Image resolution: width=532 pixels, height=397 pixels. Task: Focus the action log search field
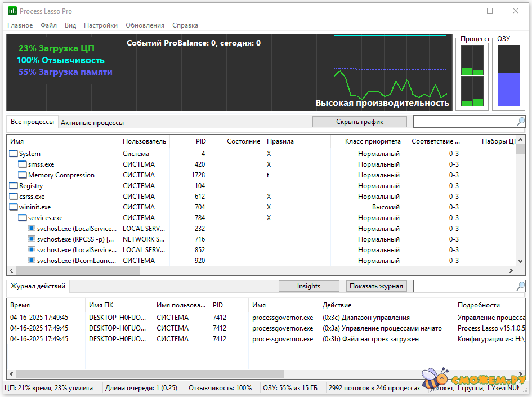(x=464, y=286)
